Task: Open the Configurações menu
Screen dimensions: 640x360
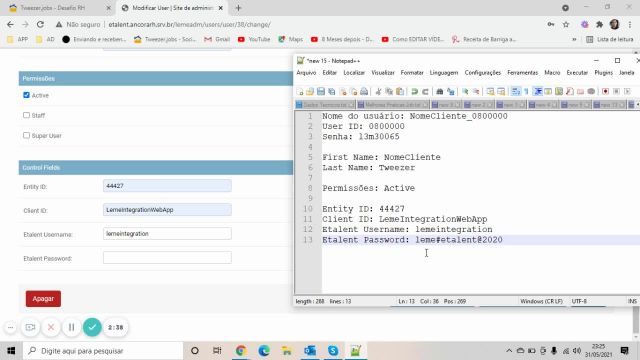Action: (482, 73)
